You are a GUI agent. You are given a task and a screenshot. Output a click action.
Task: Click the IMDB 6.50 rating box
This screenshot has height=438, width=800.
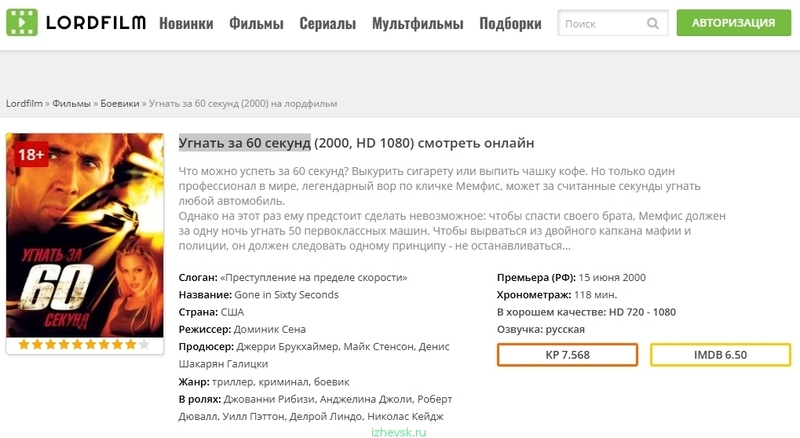tap(720, 355)
